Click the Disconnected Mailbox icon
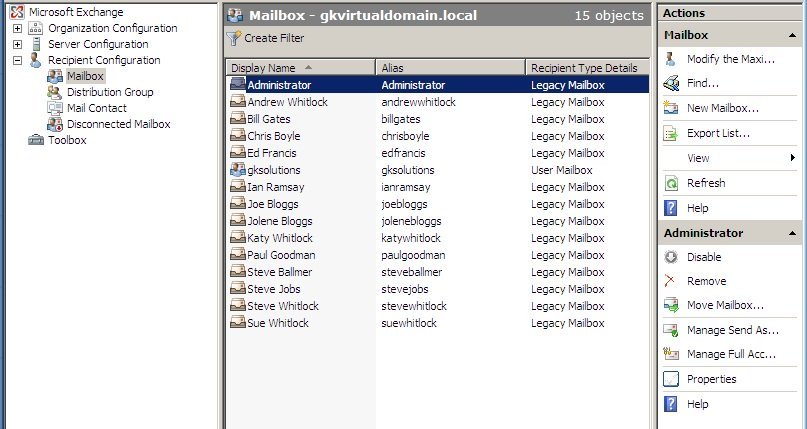The image size is (807, 429). tap(55, 124)
